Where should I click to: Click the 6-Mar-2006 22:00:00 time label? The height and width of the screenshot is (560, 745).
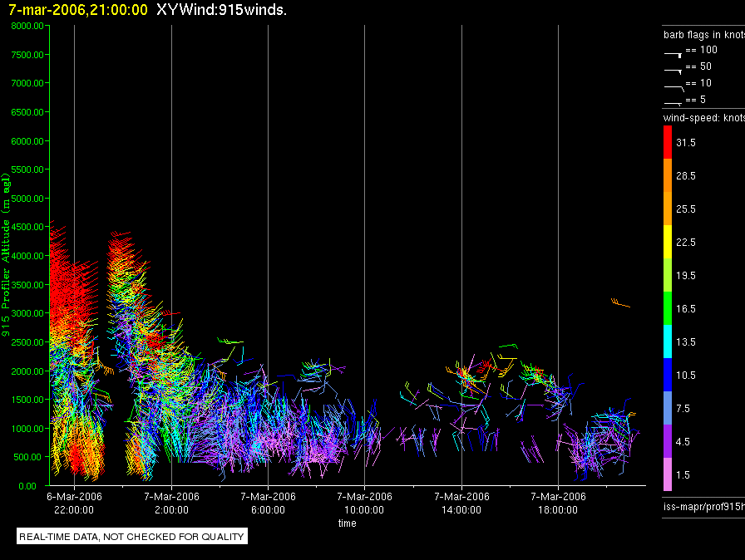[74, 503]
